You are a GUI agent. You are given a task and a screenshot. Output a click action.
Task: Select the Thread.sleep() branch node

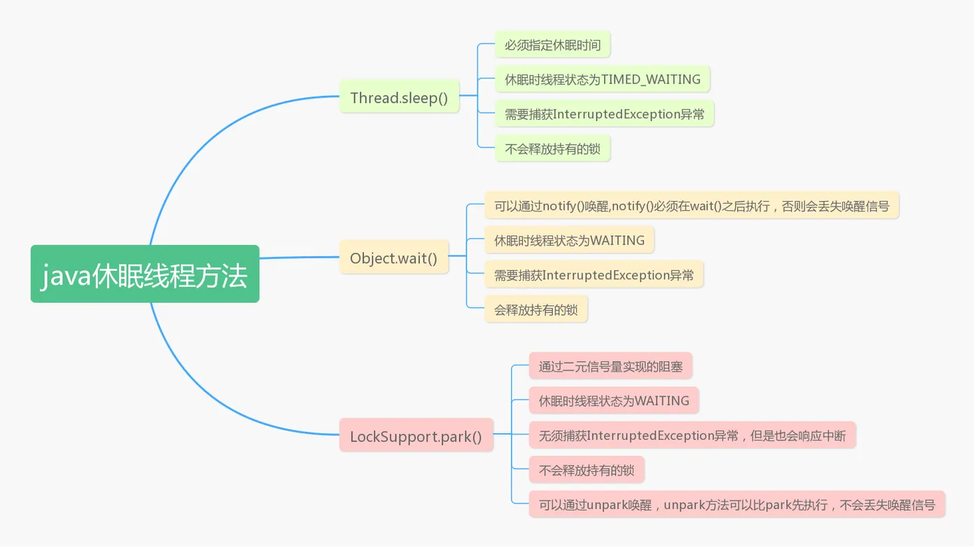pyautogui.click(x=399, y=97)
